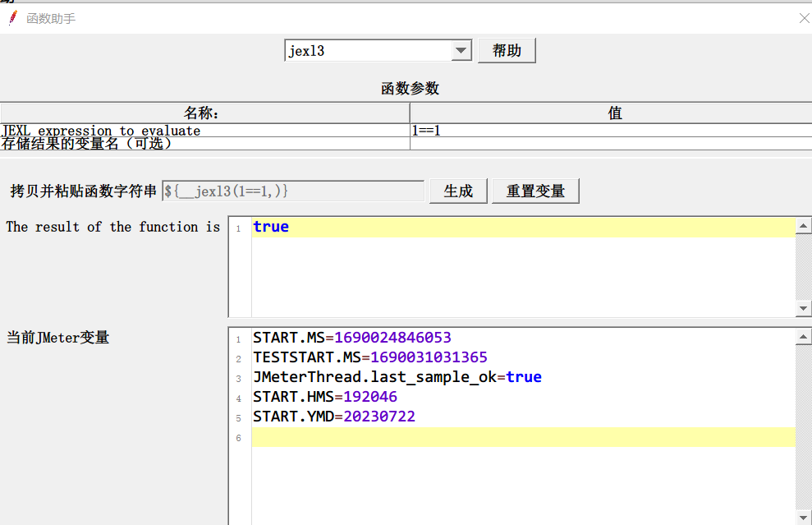Click the 值 column header
Image resolution: width=812 pixels, height=525 pixels.
pyautogui.click(x=611, y=113)
